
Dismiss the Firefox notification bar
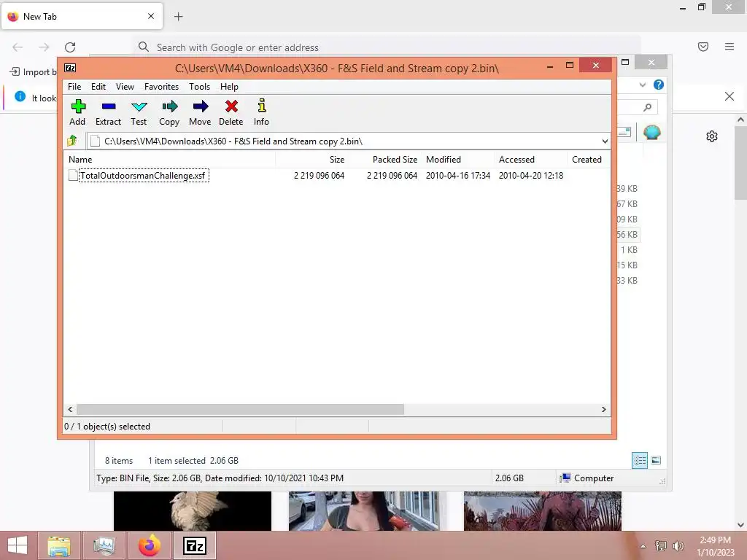(729, 96)
